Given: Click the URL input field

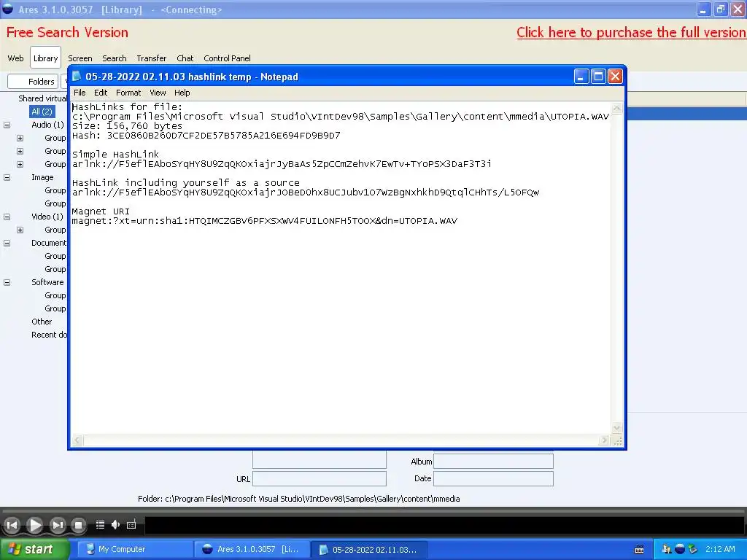Looking at the screenshot, I should coord(320,478).
